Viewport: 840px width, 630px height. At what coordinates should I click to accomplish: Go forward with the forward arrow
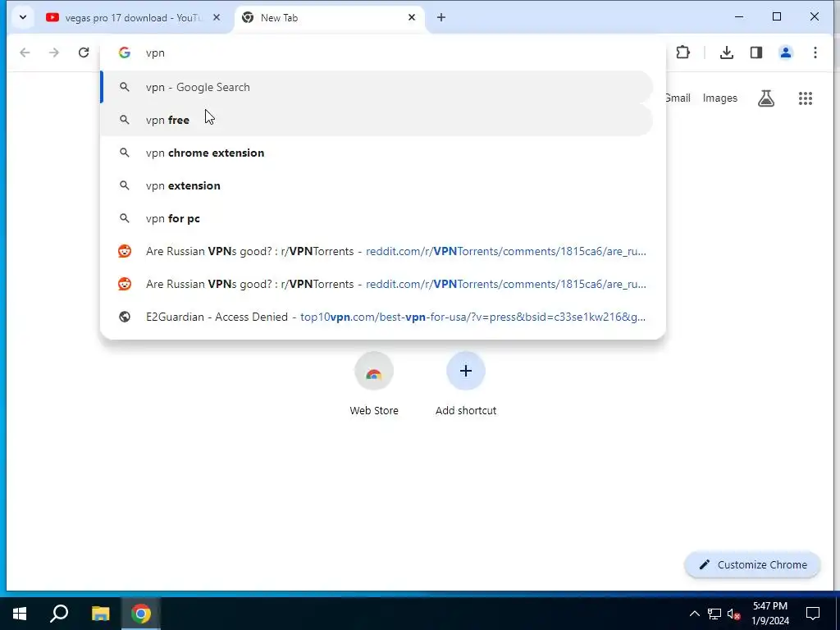coord(54,52)
